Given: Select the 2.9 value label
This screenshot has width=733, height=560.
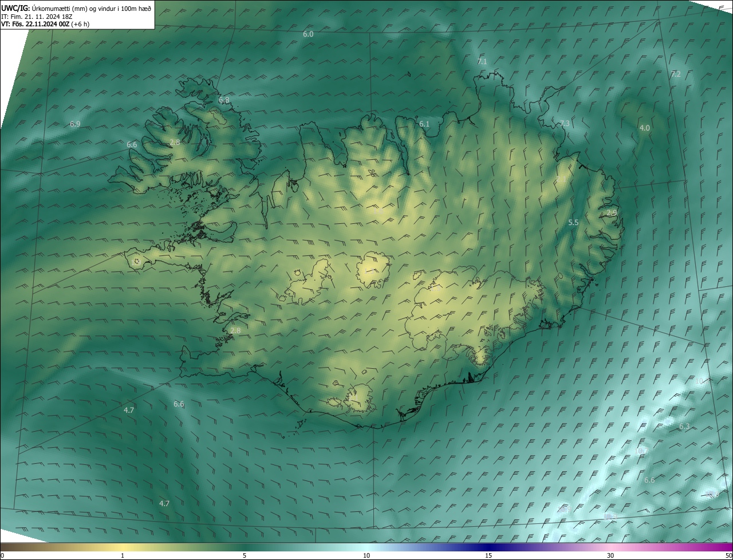Looking at the screenshot, I should pyautogui.click(x=612, y=213).
